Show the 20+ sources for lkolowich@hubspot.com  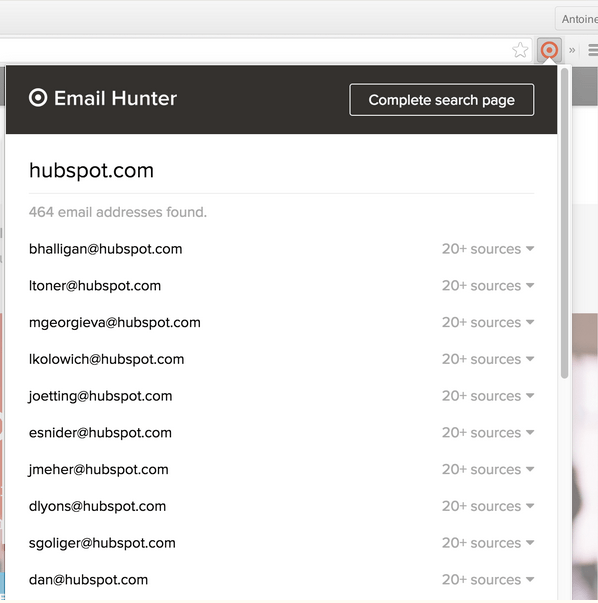pyautogui.click(x=488, y=359)
